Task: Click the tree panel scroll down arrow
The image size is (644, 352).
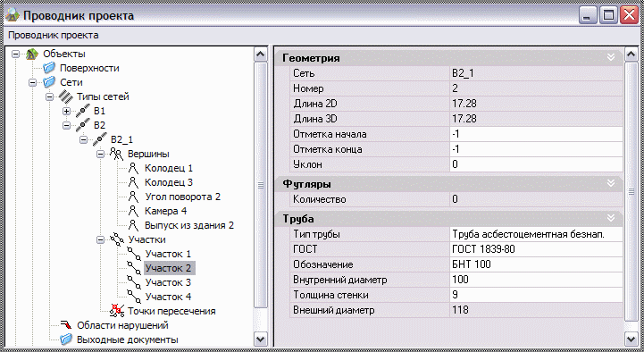Action: click(261, 339)
